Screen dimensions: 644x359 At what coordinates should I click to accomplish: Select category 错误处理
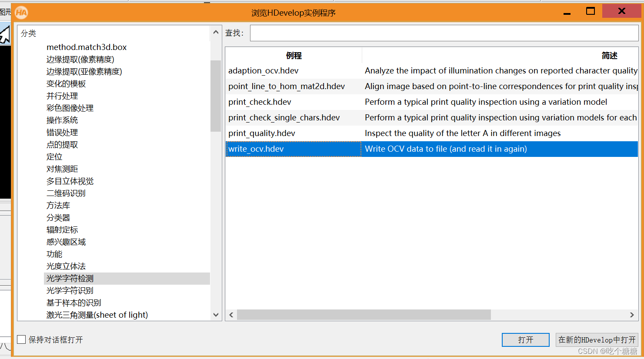coord(62,132)
